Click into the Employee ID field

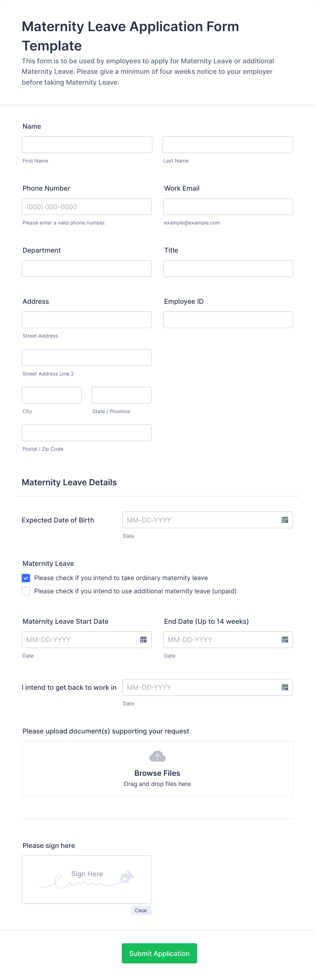[228, 320]
